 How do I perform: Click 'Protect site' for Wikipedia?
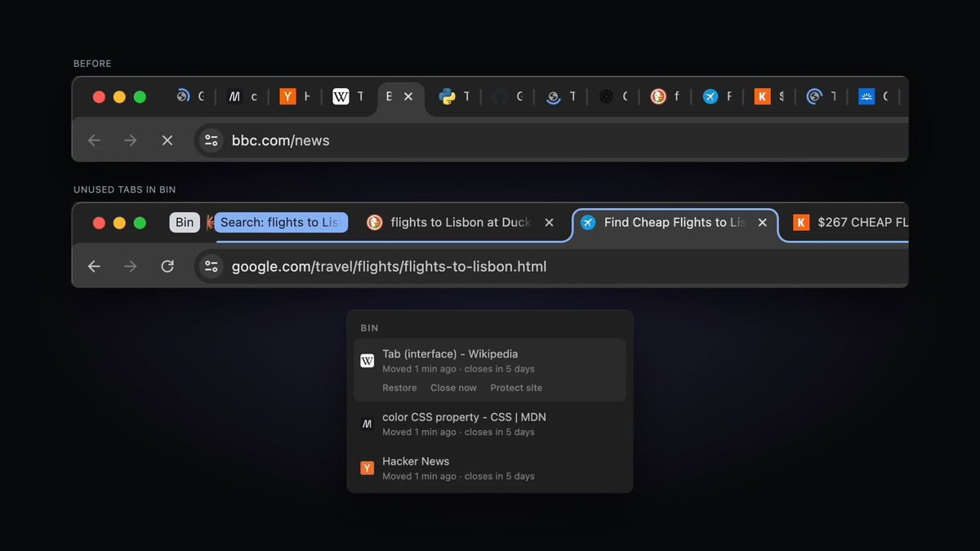click(516, 388)
